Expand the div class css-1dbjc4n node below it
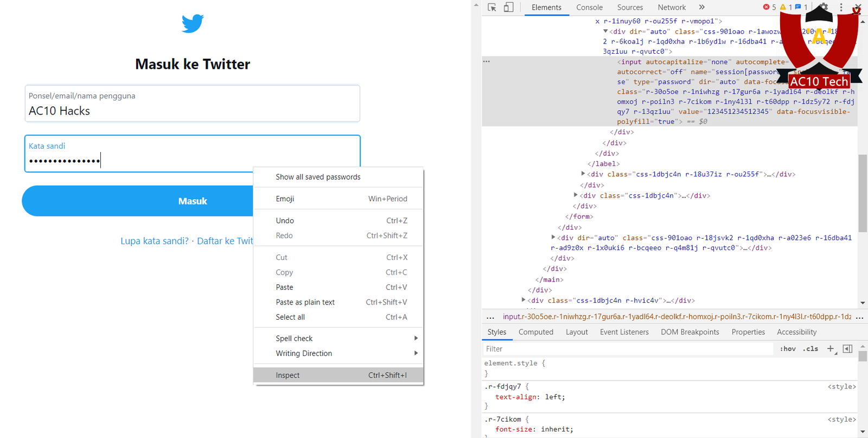This screenshot has width=868, height=438. [x=576, y=195]
